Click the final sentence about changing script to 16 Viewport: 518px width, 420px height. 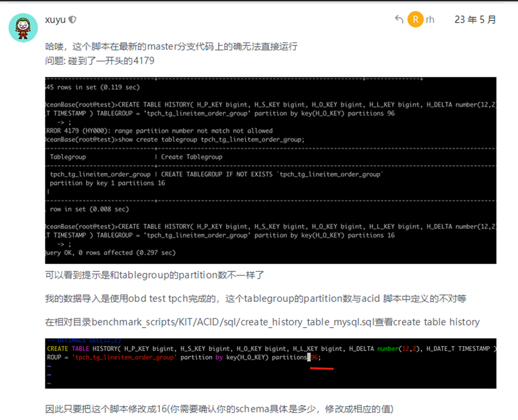219,409
